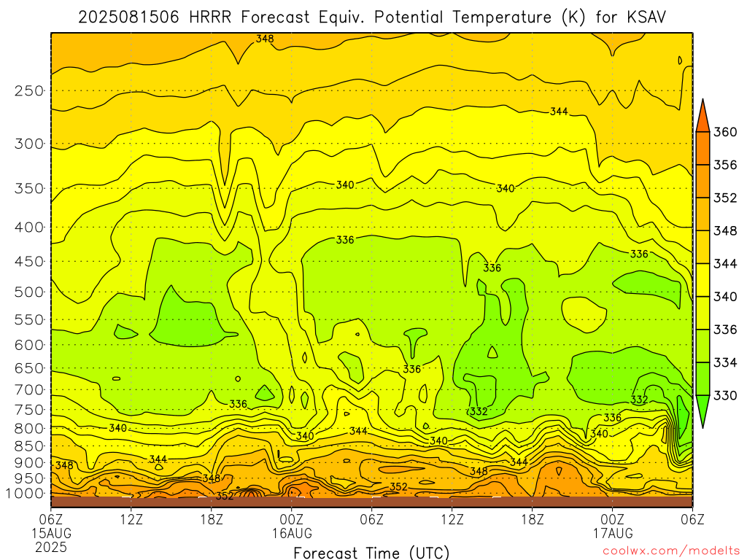
Task: Select the 'Forecast Time (UTC)' axis title
Action: click(x=371, y=553)
